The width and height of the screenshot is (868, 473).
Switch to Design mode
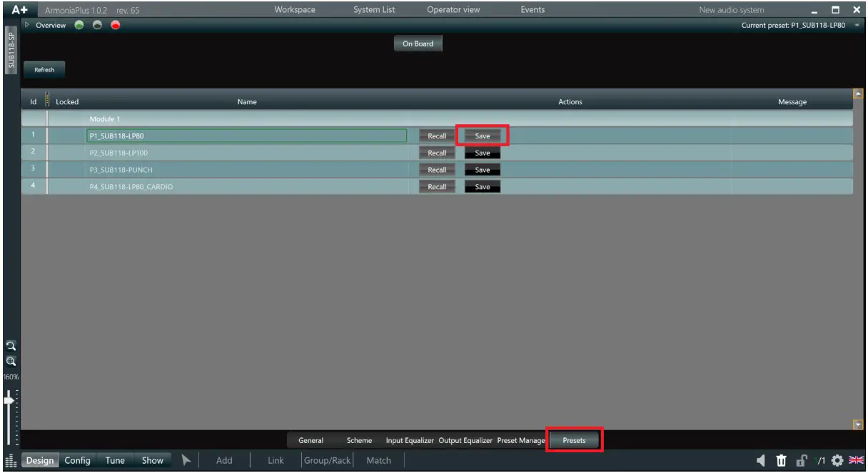40,460
